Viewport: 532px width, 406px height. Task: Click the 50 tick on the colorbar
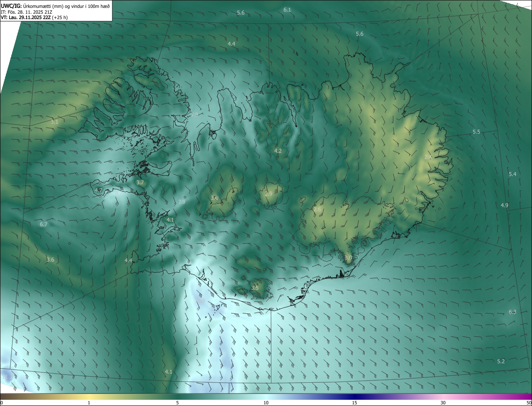tap(529, 403)
